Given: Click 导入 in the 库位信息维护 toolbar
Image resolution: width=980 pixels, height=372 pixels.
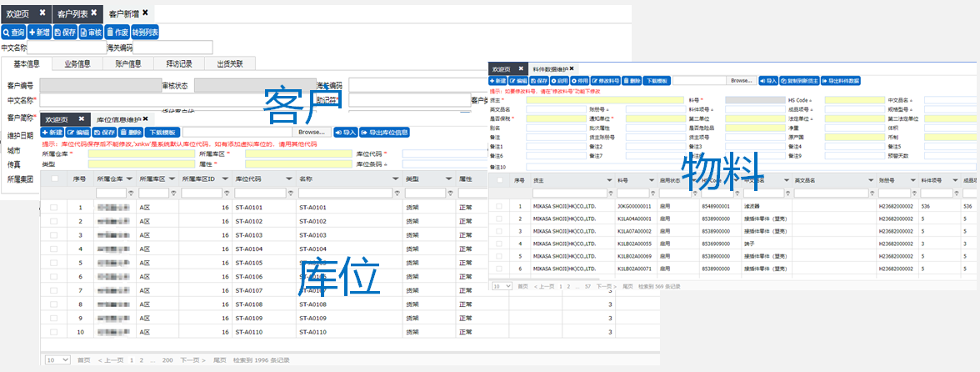Looking at the screenshot, I should pos(346,133).
